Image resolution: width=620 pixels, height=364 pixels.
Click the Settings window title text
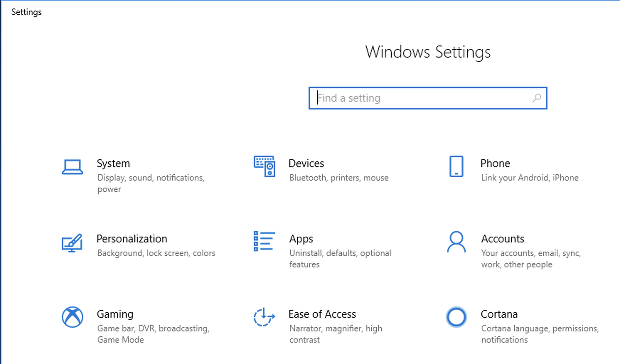point(26,12)
